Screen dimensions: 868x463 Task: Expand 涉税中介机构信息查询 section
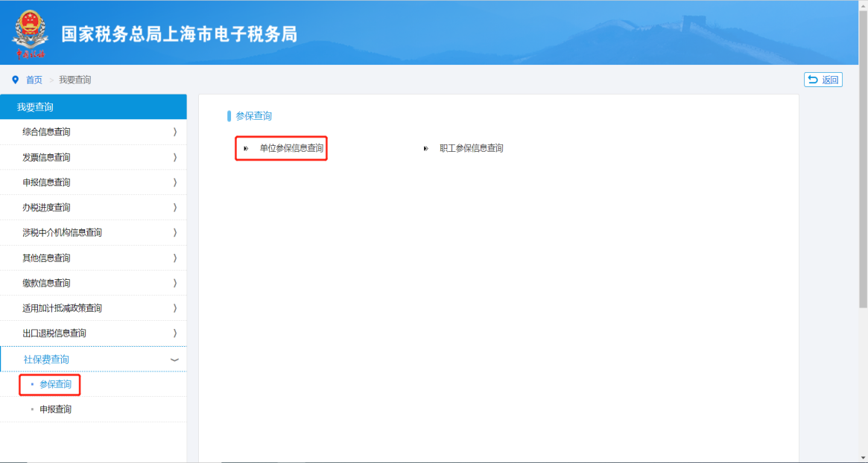click(x=93, y=233)
